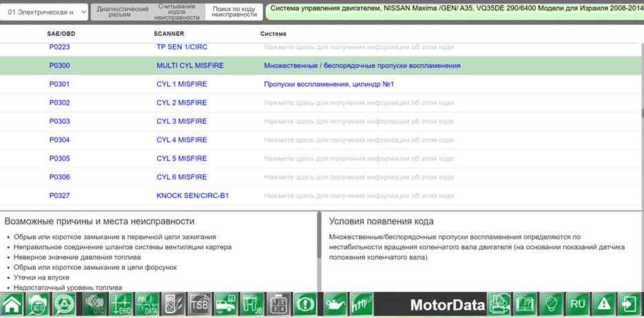Click the SAE/OBD column header
This screenshot has height=318, width=644.
pos(61,34)
